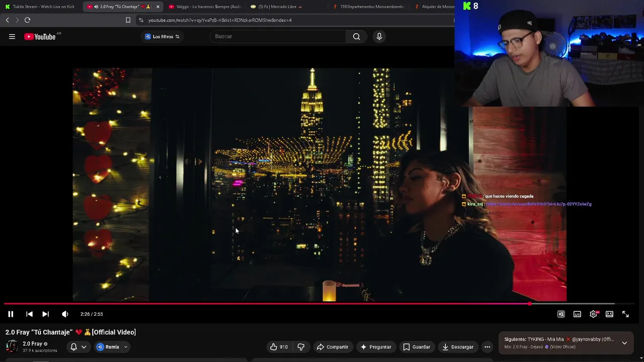Dislike the video
Screen dimensions: 644x362
pos(301,347)
